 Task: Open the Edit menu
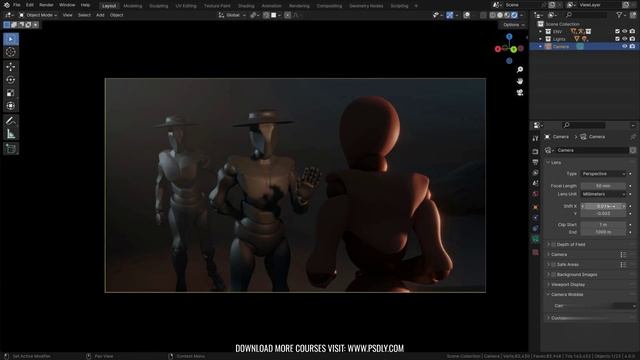pyautogui.click(x=30, y=5)
